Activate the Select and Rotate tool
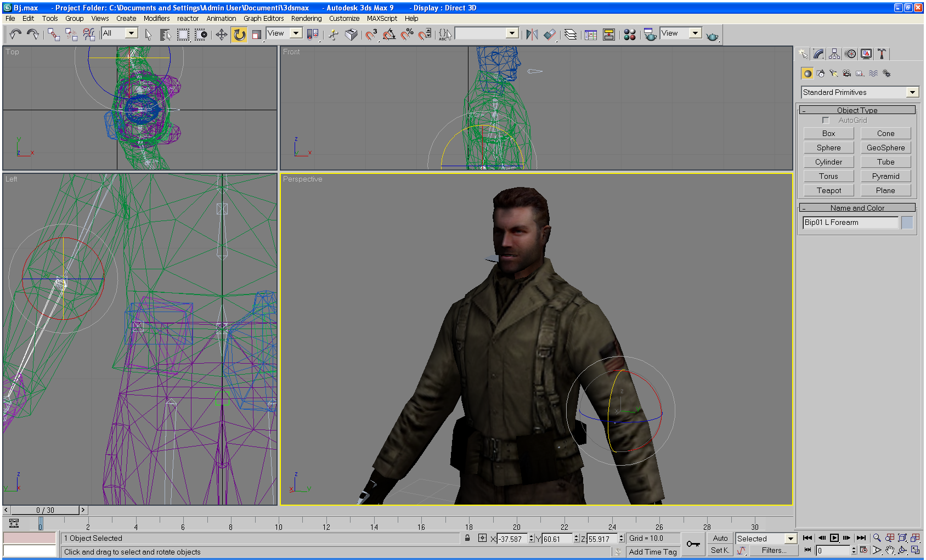 (x=239, y=34)
